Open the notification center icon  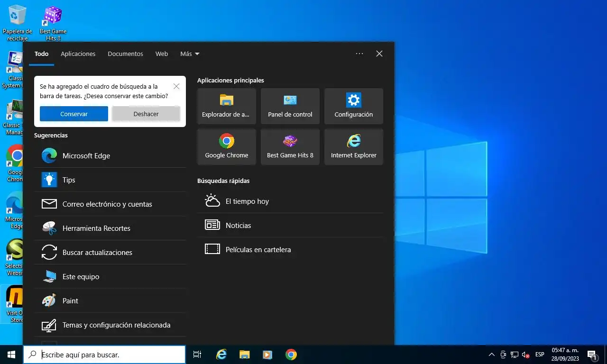[x=592, y=355]
